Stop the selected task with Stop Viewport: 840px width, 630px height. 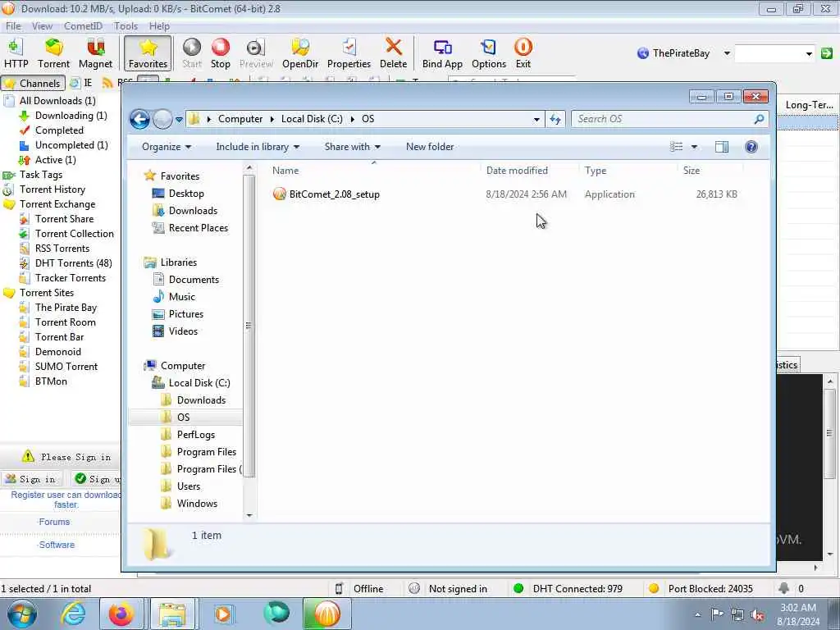click(220, 53)
